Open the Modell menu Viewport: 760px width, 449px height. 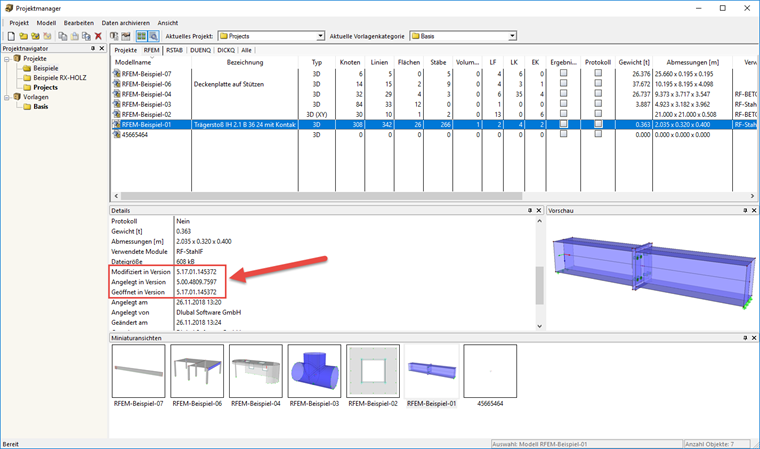47,23
